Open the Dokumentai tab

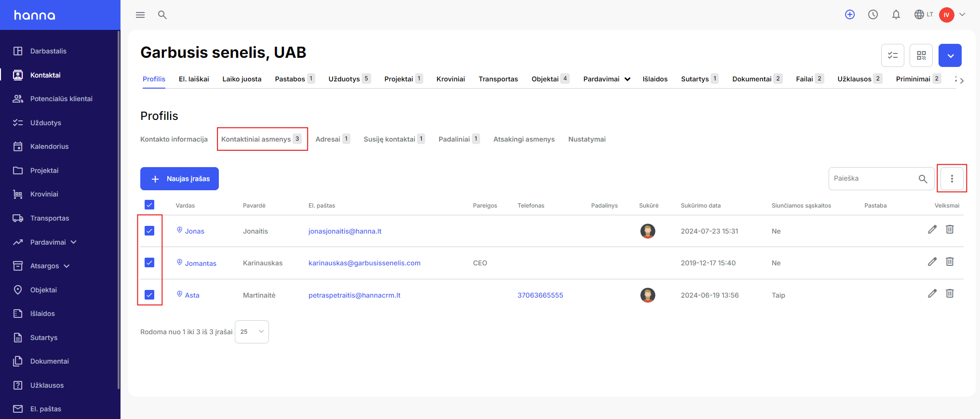pos(757,79)
